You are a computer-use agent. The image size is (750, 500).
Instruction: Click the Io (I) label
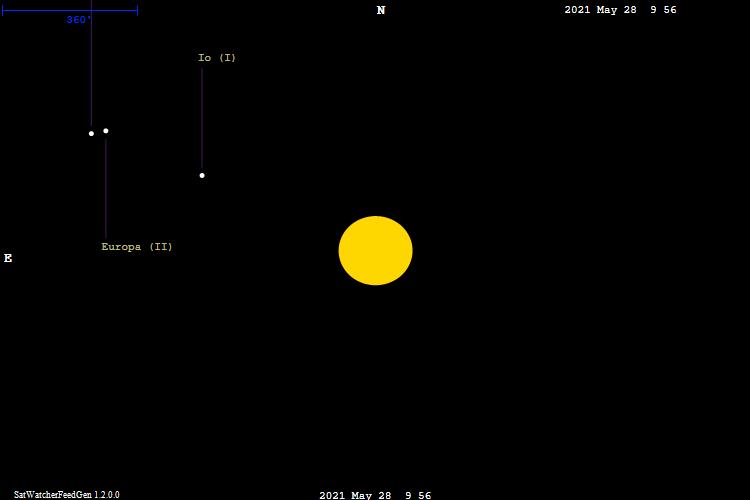pos(217,58)
